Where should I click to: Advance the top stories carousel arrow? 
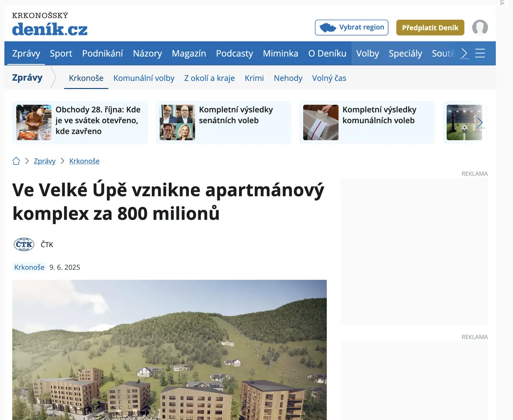tap(480, 123)
